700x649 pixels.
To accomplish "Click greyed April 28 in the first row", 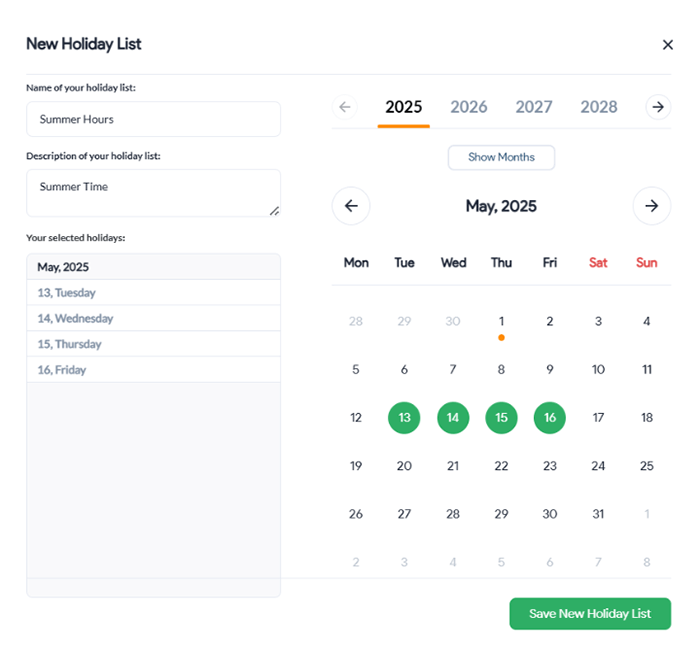I will coord(356,321).
